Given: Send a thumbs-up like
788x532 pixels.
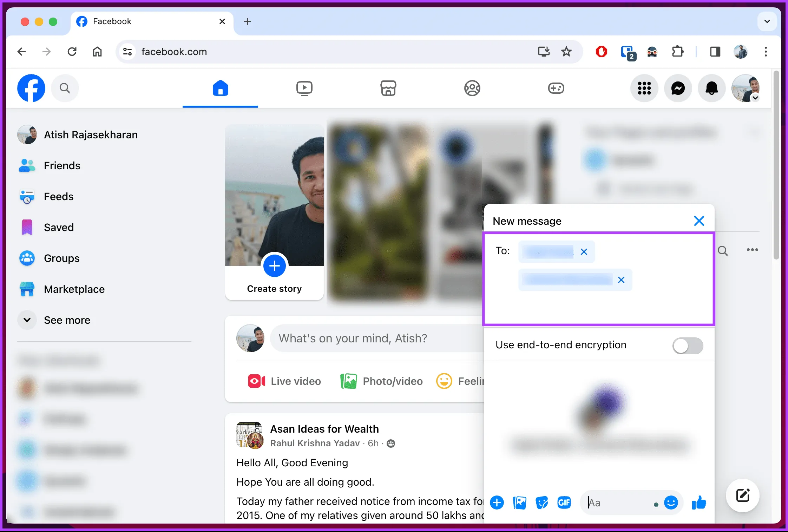Looking at the screenshot, I should coord(699,503).
